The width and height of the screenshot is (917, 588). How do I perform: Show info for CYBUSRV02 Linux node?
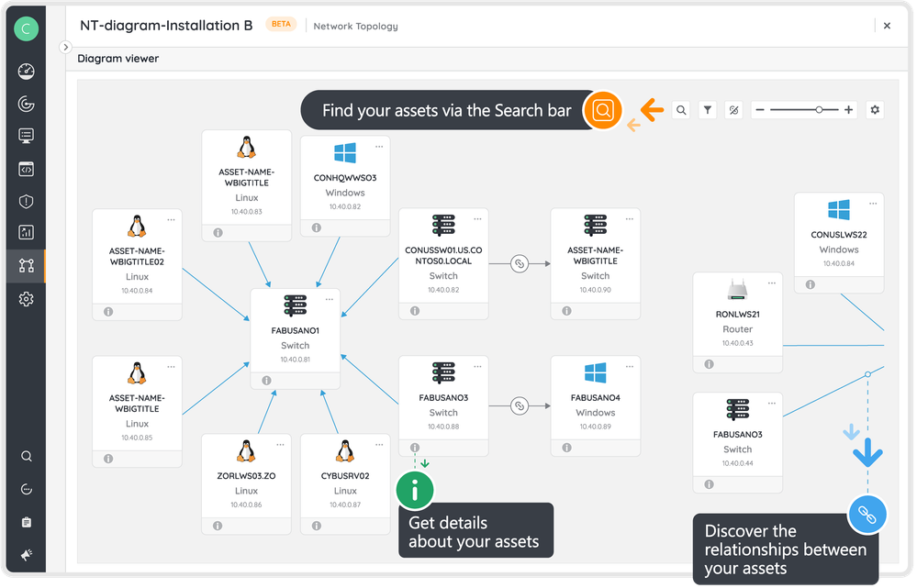(x=317, y=526)
